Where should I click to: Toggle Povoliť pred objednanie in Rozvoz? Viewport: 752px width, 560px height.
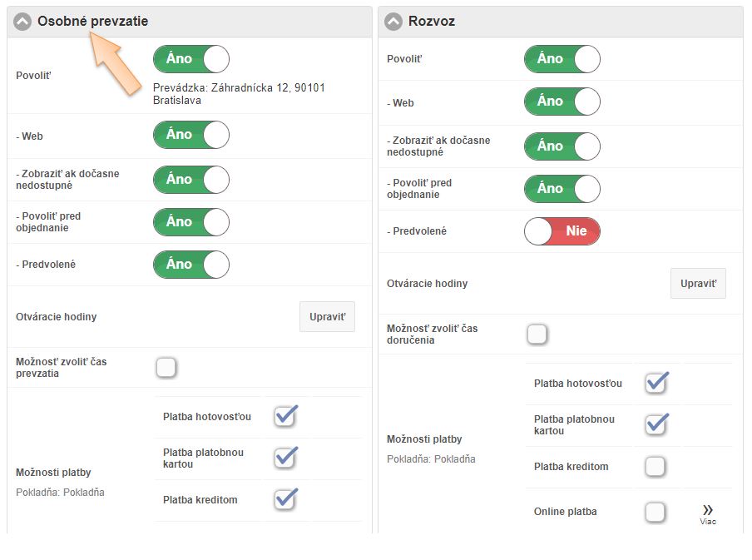pos(562,189)
